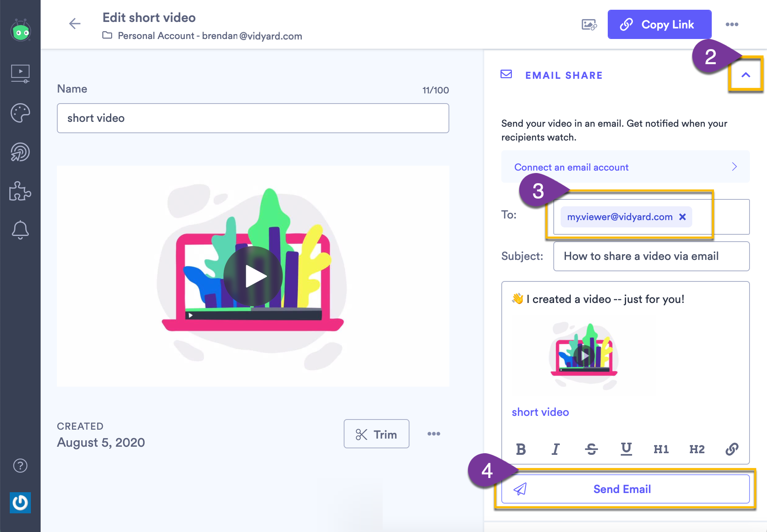Click the Send Email button
This screenshot has height=532, width=767.
click(625, 489)
